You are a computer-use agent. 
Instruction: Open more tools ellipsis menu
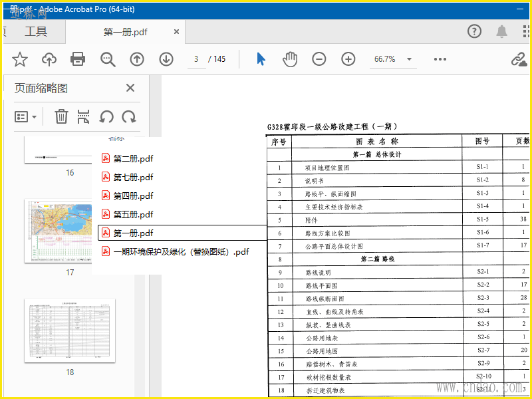[440, 59]
